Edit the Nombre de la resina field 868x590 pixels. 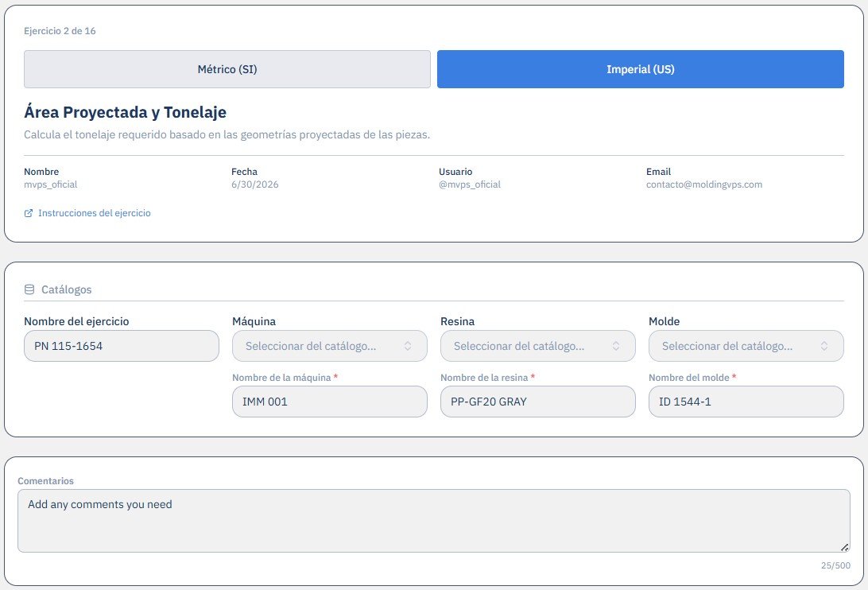[x=537, y=402]
